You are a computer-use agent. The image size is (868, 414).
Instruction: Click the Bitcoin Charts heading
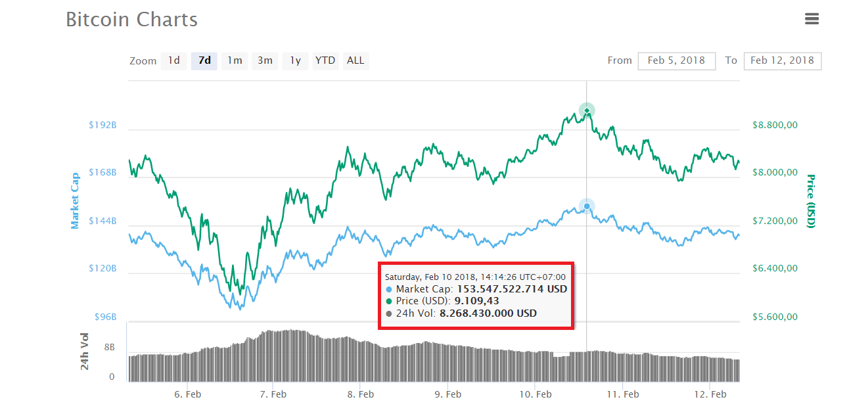[131, 20]
